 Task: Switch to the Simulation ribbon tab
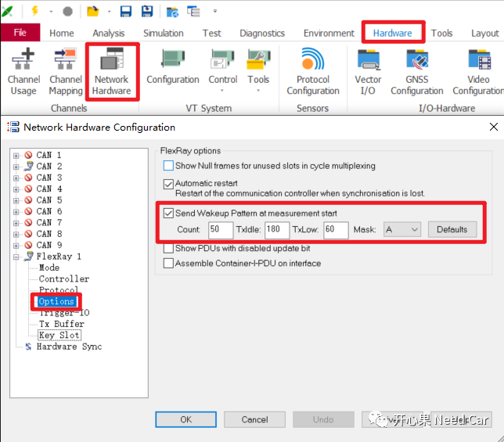164,33
